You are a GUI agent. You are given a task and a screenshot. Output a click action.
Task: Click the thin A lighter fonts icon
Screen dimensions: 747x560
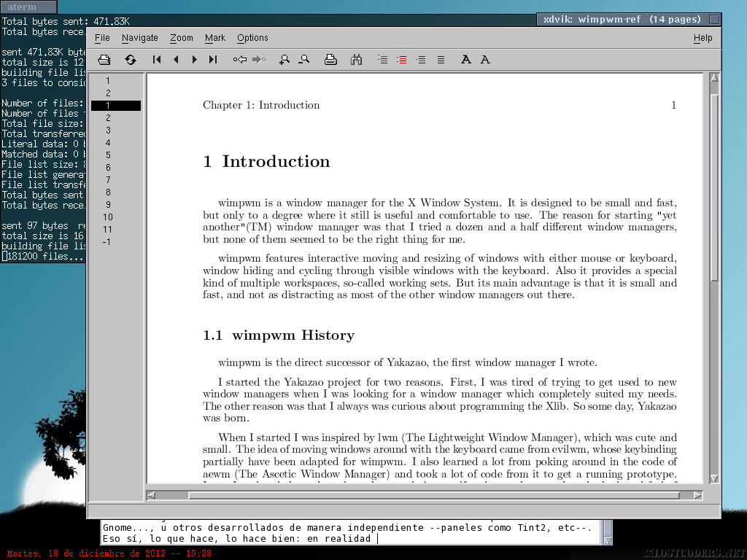[x=485, y=60]
